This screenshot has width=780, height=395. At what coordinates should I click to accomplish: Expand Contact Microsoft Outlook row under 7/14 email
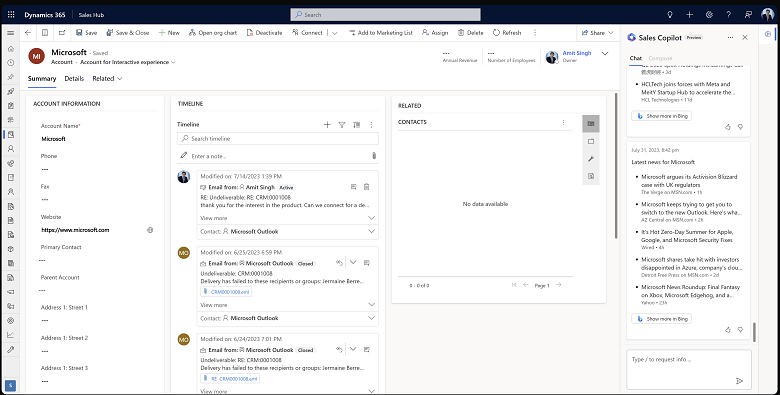click(x=288, y=231)
